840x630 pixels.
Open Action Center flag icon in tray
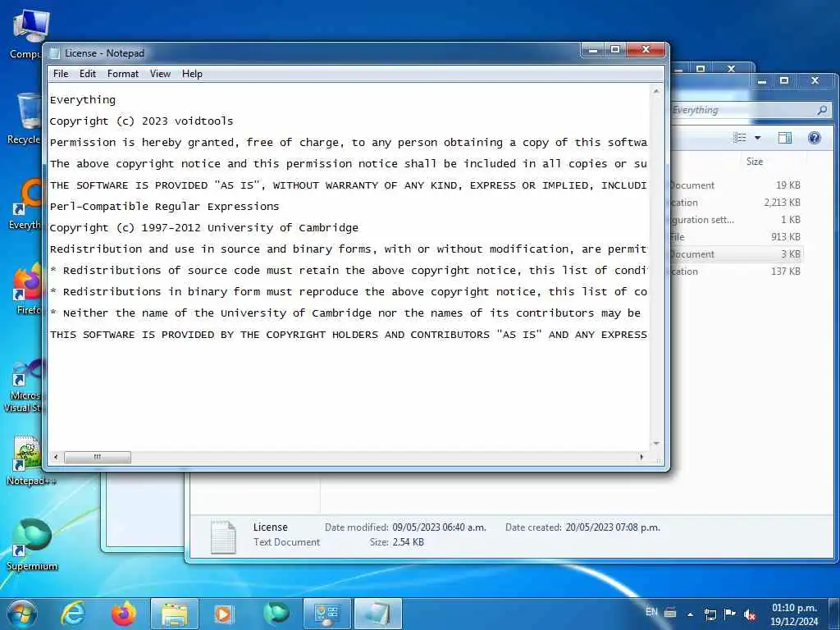click(x=729, y=614)
